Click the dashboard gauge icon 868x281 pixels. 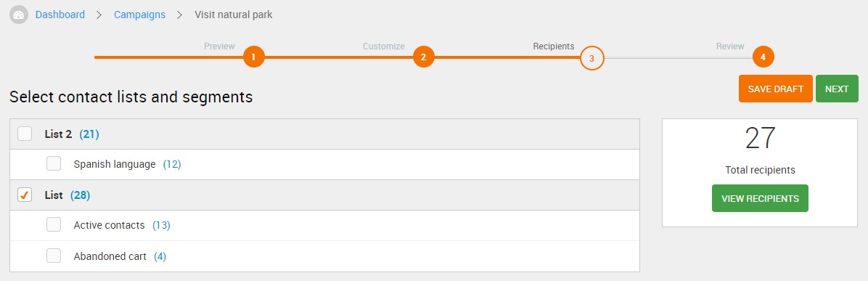point(19,15)
